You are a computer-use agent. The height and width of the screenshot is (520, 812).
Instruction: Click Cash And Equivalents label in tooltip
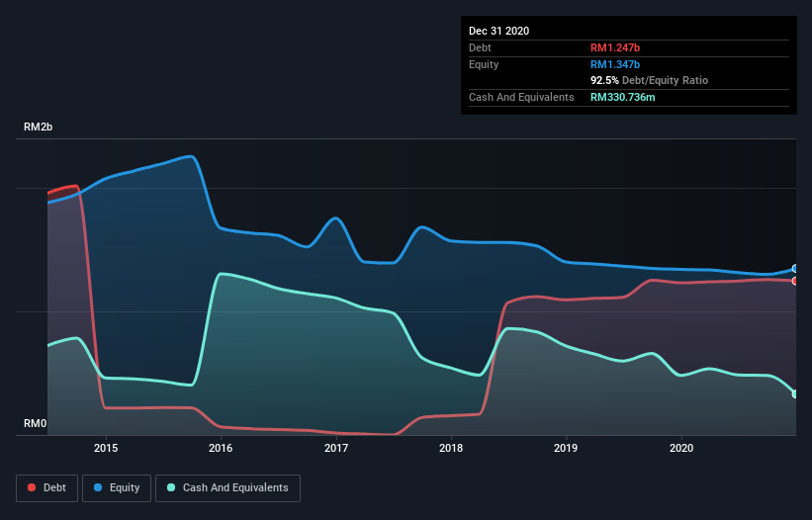tap(521, 97)
